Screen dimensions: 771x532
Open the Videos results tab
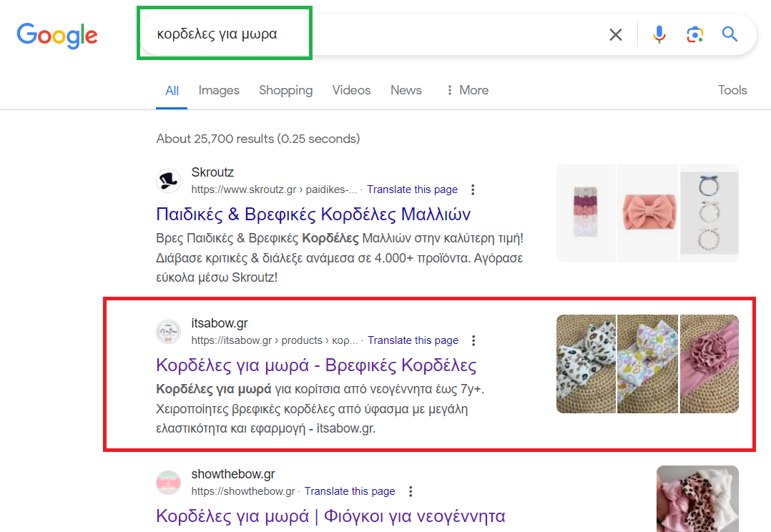(x=351, y=90)
